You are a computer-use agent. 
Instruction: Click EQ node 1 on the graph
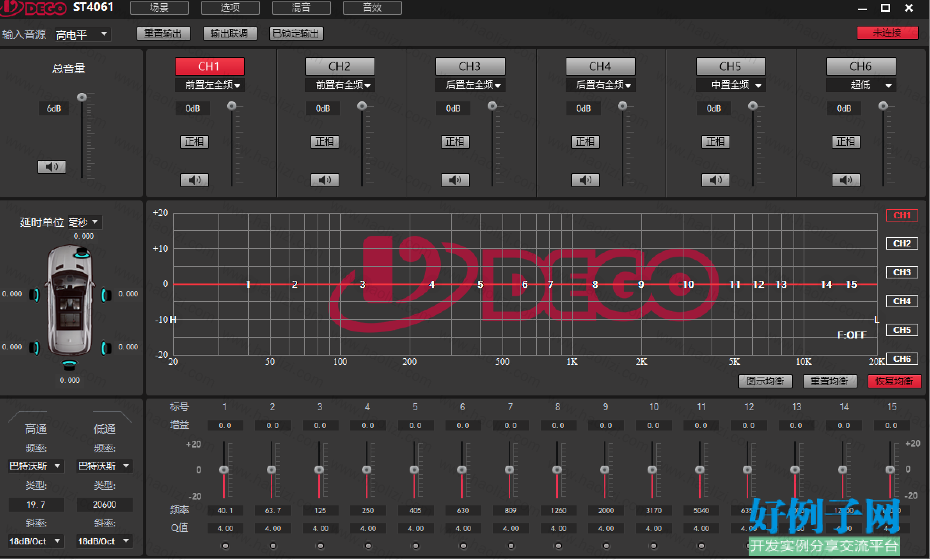248,284
